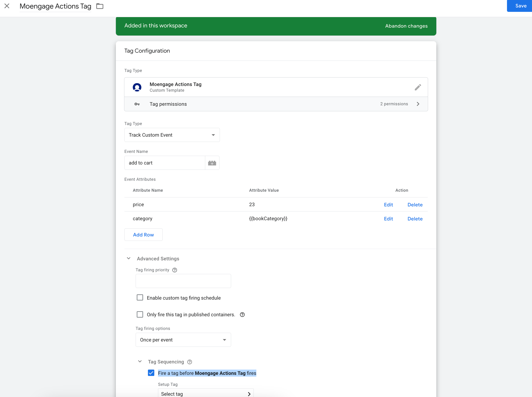Screen dimensions: 532x397
Task: Tick Only fire this tag in published containers
Action: (140, 315)
